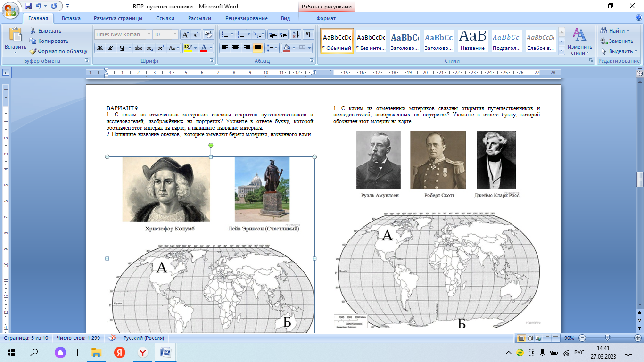Select style Без интервала

[371, 41]
